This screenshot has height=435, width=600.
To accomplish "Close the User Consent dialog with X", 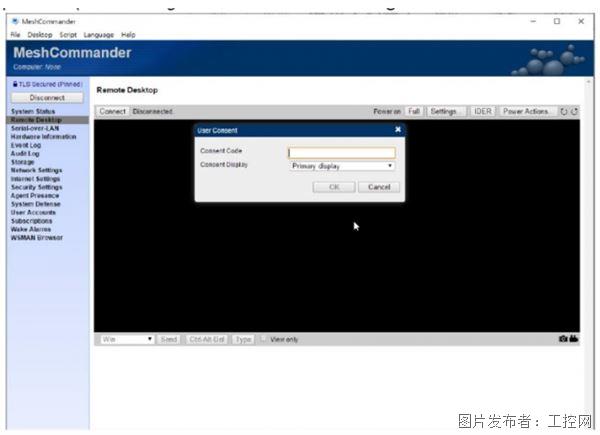I will tap(398, 129).
